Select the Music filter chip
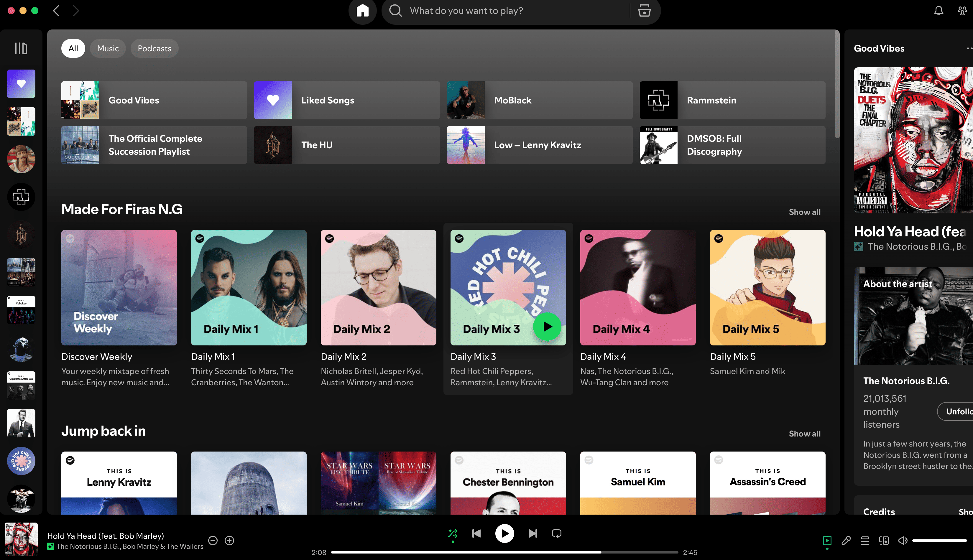Image resolution: width=973 pixels, height=560 pixels. coord(108,48)
